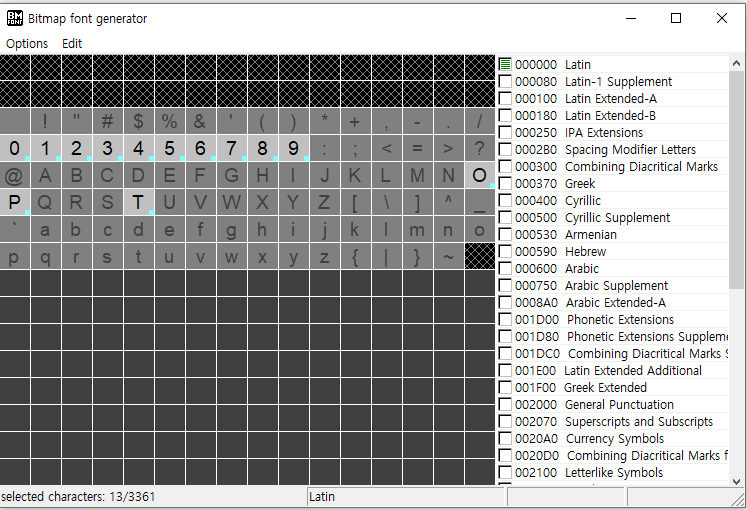Open the Options menu
Screen dimensions: 747x510
pos(27,43)
